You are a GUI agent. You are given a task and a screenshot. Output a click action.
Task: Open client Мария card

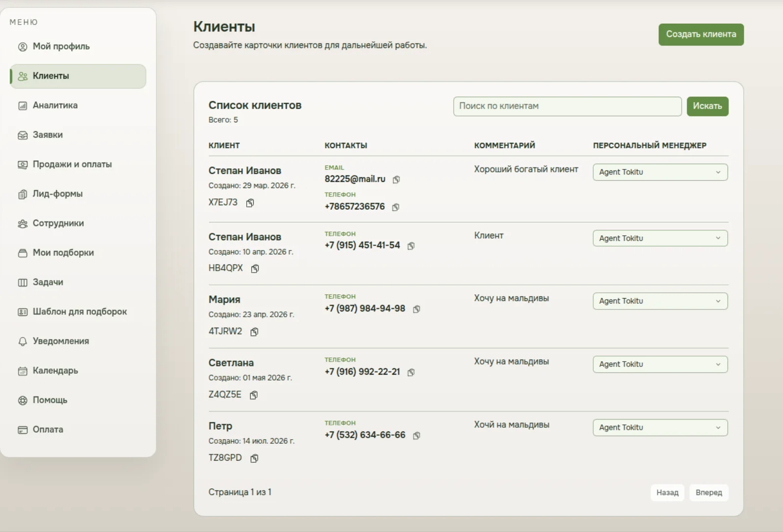click(224, 300)
